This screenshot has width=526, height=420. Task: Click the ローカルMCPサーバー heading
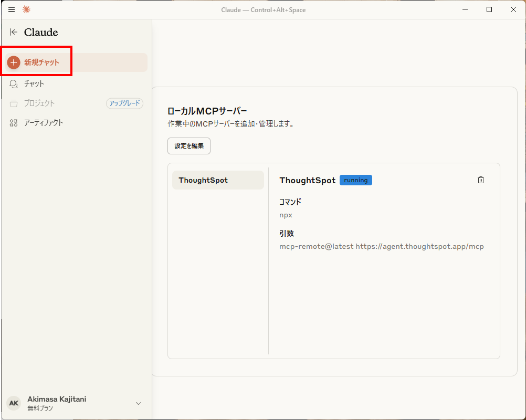coord(207,111)
